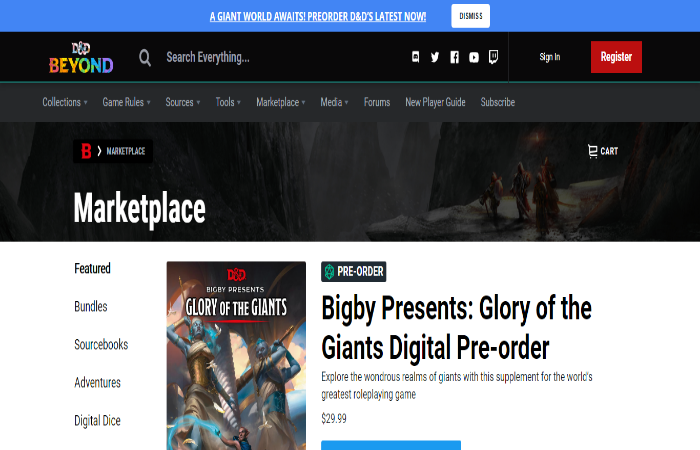Expand the Tools dropdown menu
700x450 pixels.
pyautogui.click(x=228, y=102)
